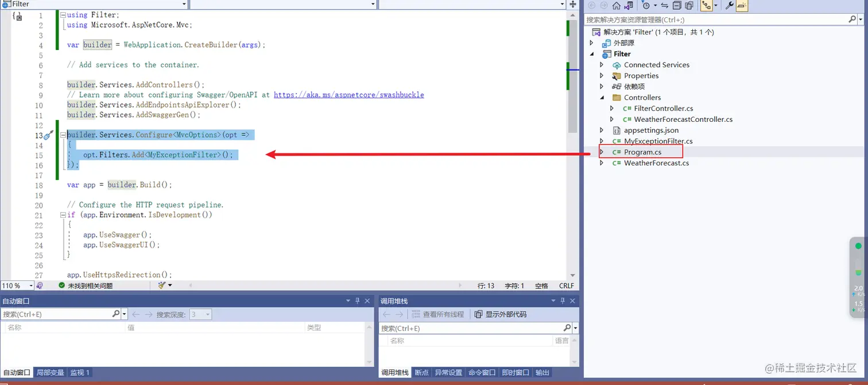Image resolution: width=868 pixels, height=385 pixels.
Task: Collapse all items in Solution Explorer
Action: (677, 6)
